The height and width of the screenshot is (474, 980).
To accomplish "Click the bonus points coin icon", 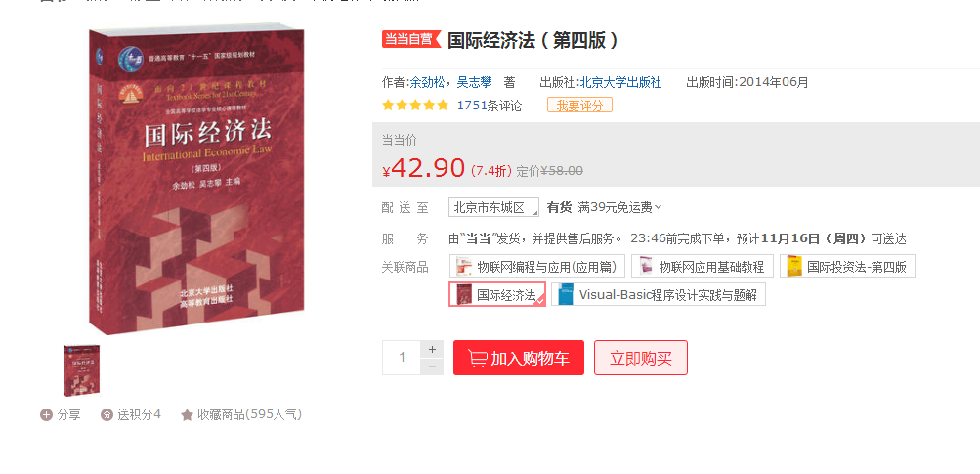I will point(107,414).
